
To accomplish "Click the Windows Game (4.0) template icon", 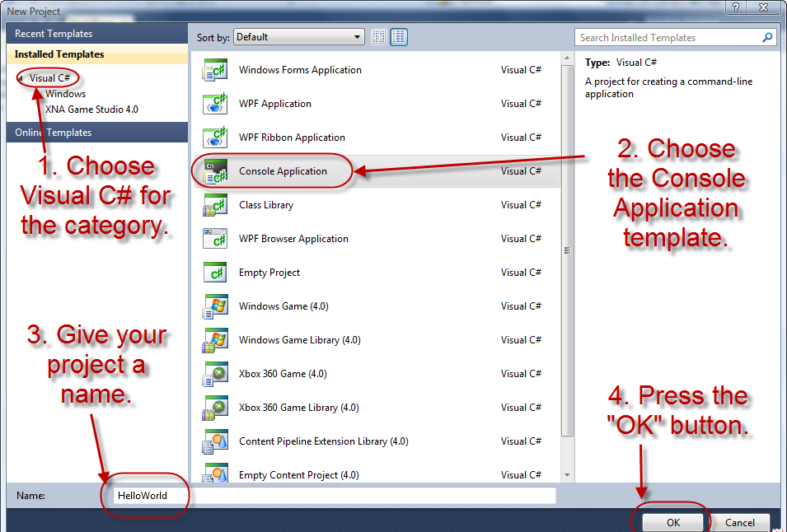I will click(x=215, y=306).
